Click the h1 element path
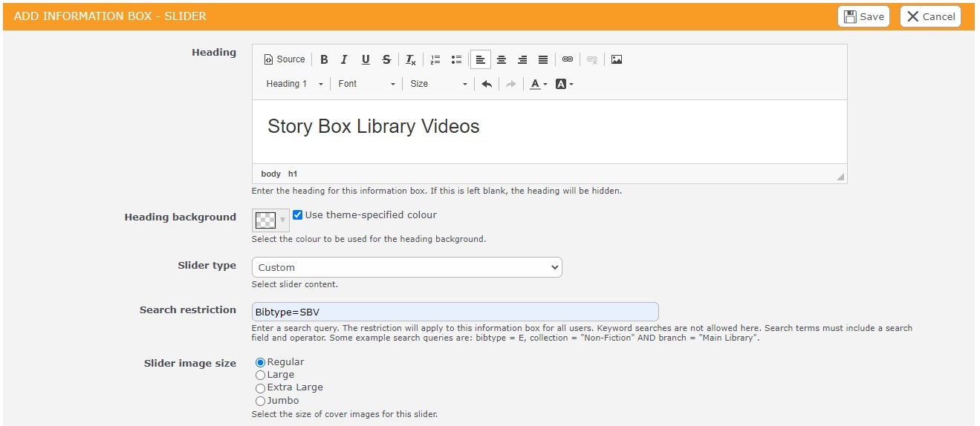The height and width of the screenshot is (426, 980). (x=293, y=174)
